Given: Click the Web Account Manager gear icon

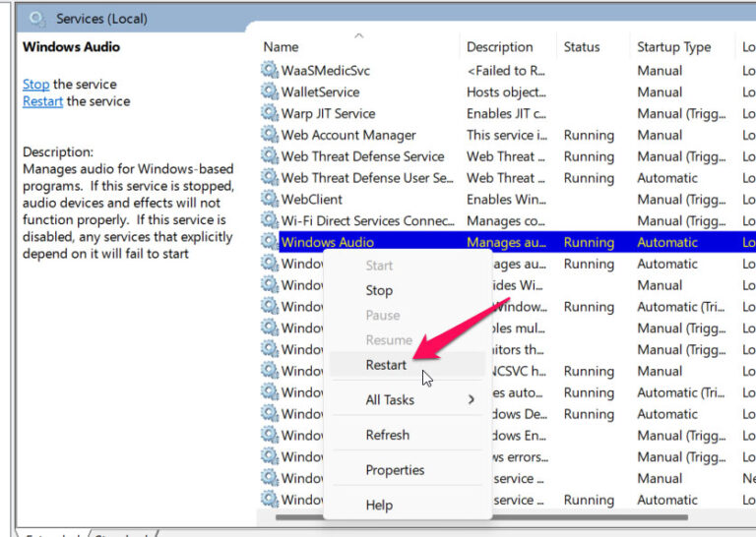Looking at the screenshot, I should pos(270,135).
